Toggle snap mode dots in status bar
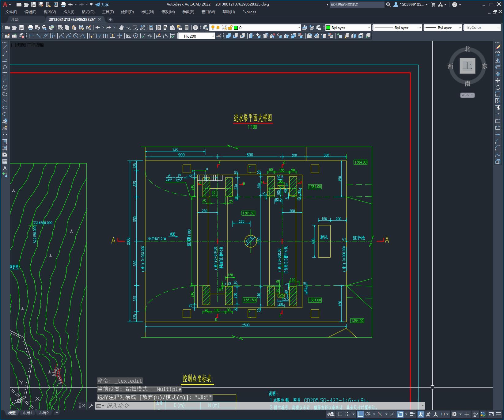 [x=347, y=414]
